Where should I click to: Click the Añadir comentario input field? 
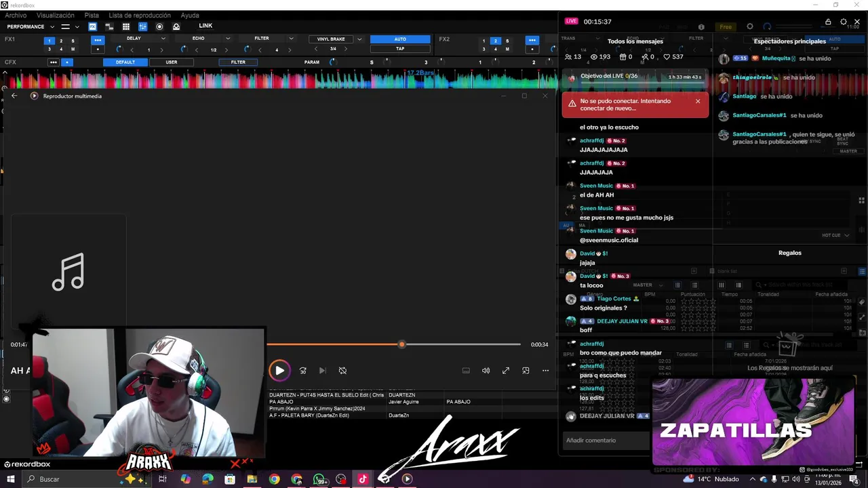point(605,441)
